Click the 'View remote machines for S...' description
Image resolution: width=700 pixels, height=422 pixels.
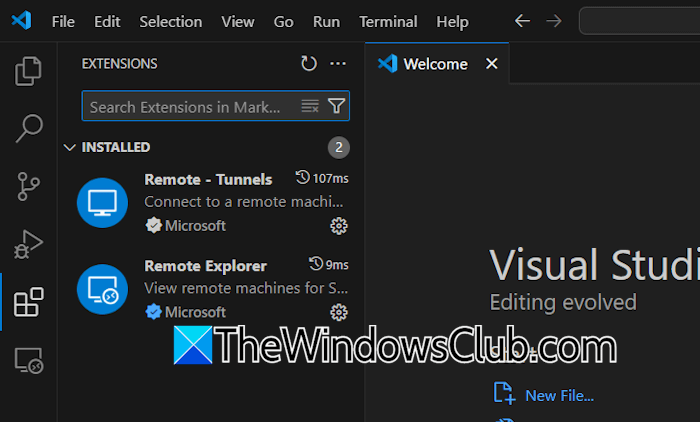(x=246, y=288)
